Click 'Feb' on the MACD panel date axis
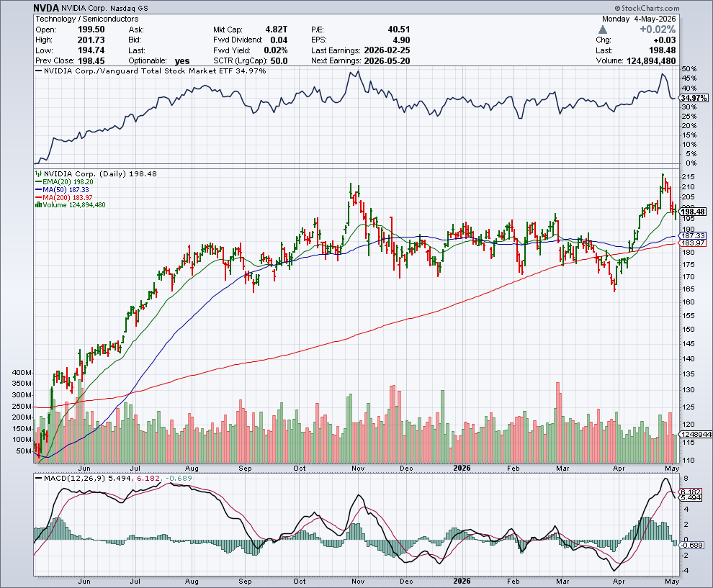 click(x=513, y=582)
